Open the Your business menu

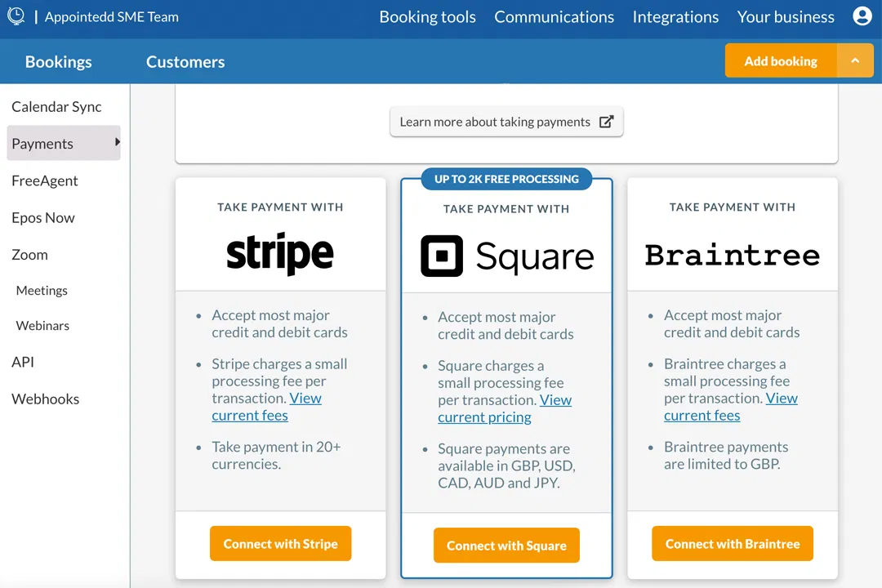coord(786,17)
